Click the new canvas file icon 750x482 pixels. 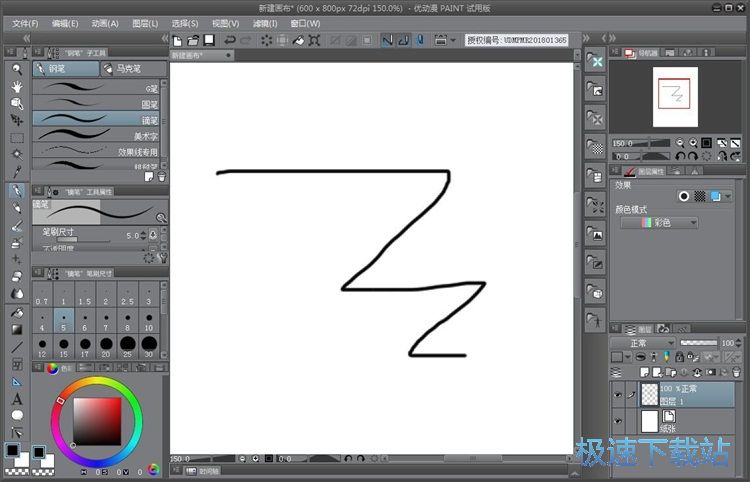(177, 40)
